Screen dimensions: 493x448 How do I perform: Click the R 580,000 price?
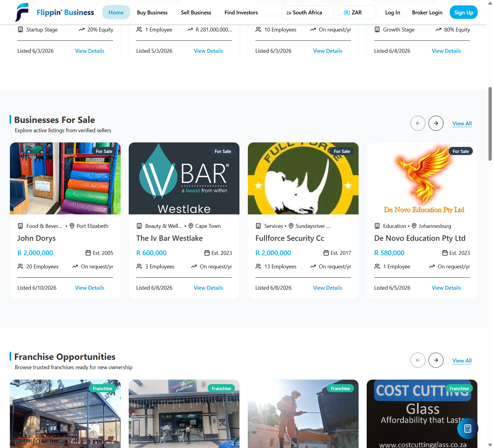pyautogui.click(x=389, y=253)
